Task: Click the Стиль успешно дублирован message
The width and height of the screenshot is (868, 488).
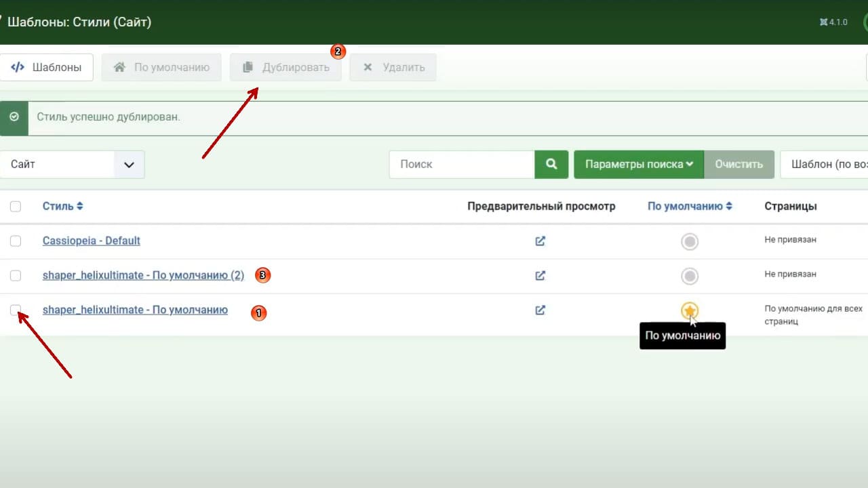Action: [x=108, y=117]
